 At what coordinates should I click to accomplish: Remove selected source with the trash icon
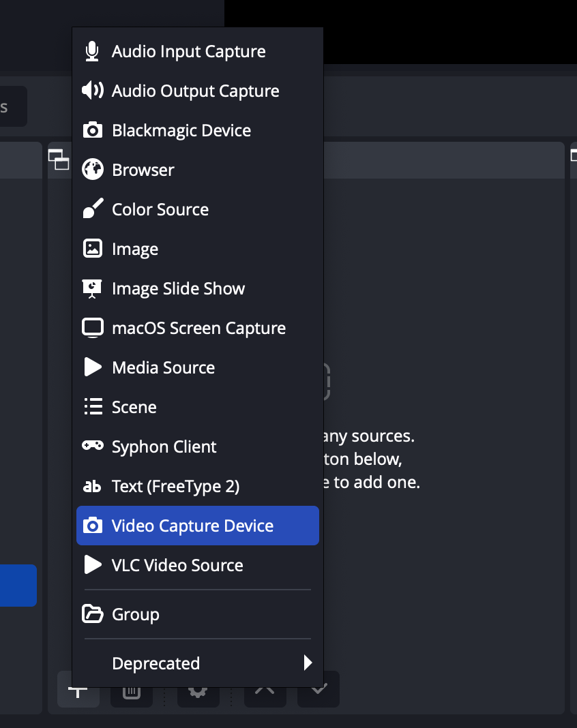pos(131,689)
